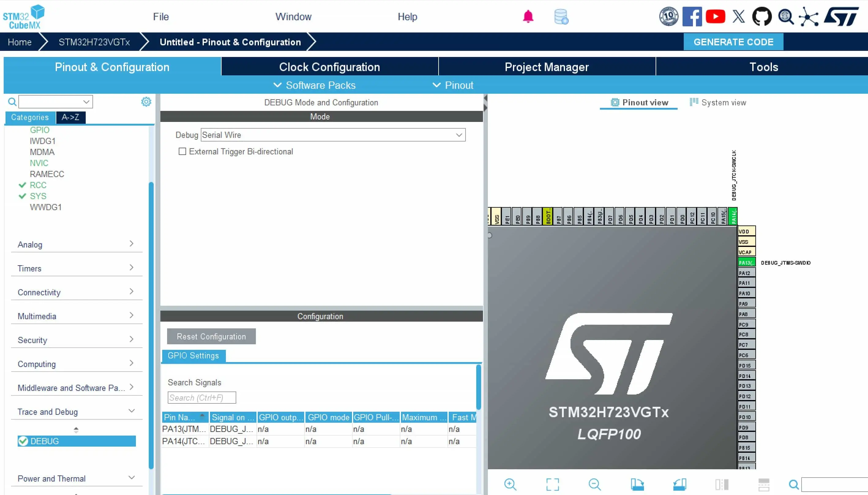Open the Window menu
The width and height of the screenshot is (868, 495).
(294, 16)
